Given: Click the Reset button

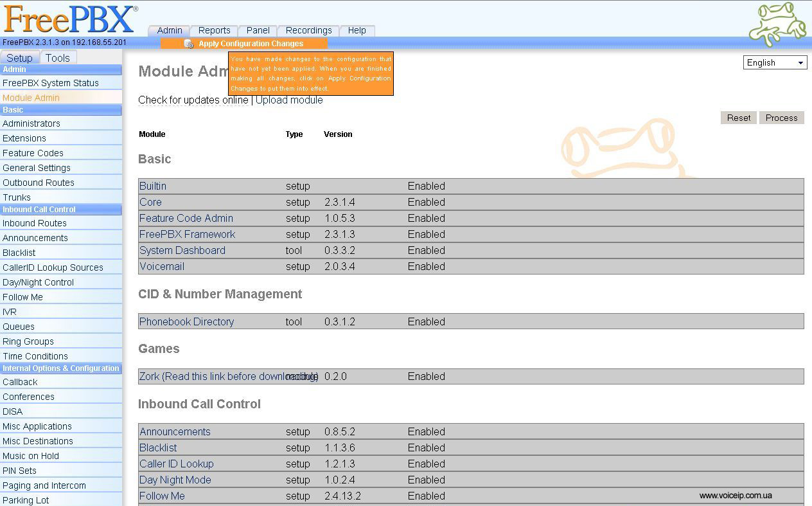Looking at the screenshot, I should 739,118.
